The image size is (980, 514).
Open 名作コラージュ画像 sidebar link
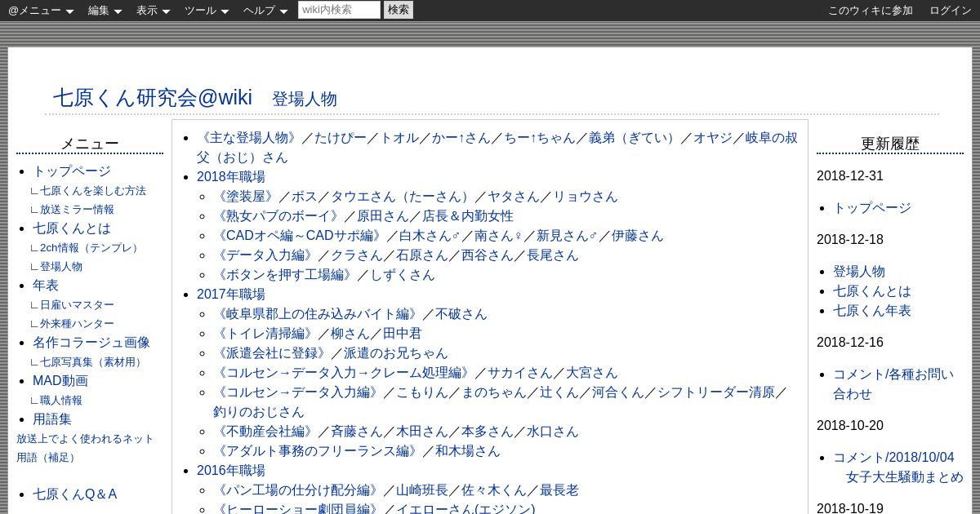[x=91, y=343]
